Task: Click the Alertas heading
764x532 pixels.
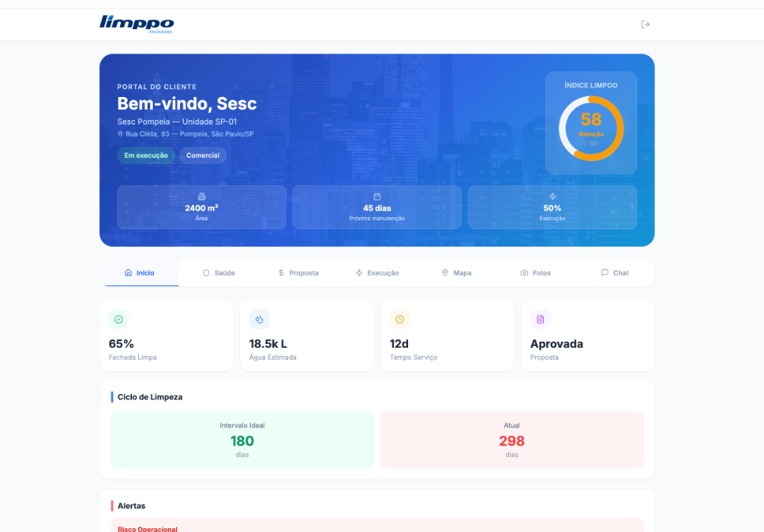Action: pyautogui.click(x=131, y=506)
